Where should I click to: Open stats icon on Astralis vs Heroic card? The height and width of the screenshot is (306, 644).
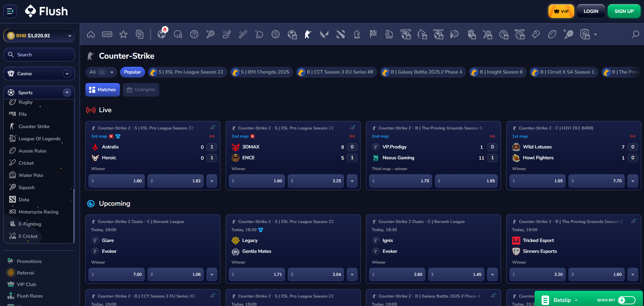212,128
